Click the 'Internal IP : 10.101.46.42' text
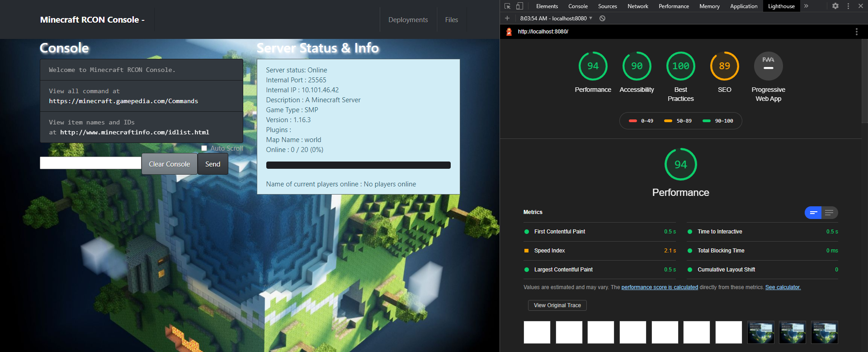 (302, 90)
